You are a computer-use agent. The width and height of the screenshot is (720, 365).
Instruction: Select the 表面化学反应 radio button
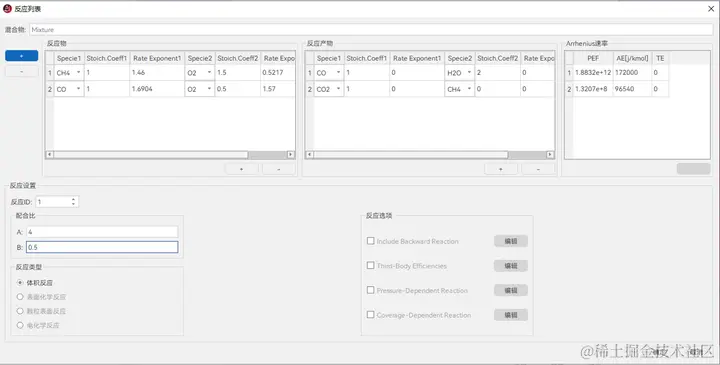click(20, 297)
